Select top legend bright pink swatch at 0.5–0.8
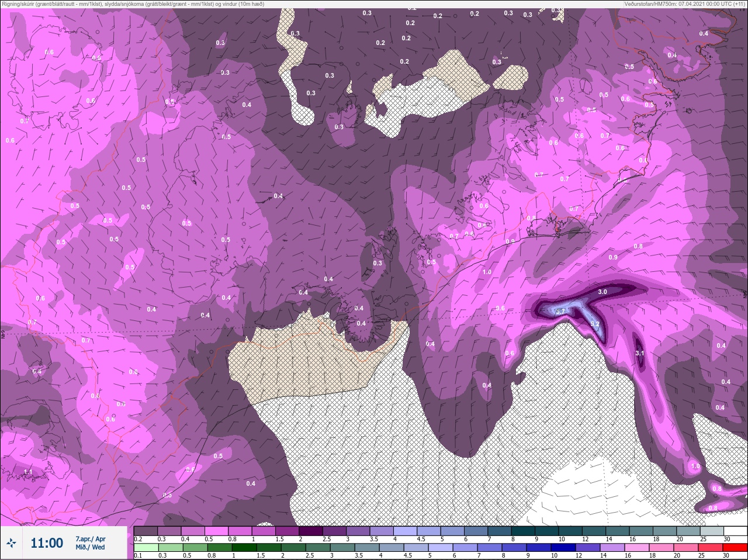 point(217,531)
